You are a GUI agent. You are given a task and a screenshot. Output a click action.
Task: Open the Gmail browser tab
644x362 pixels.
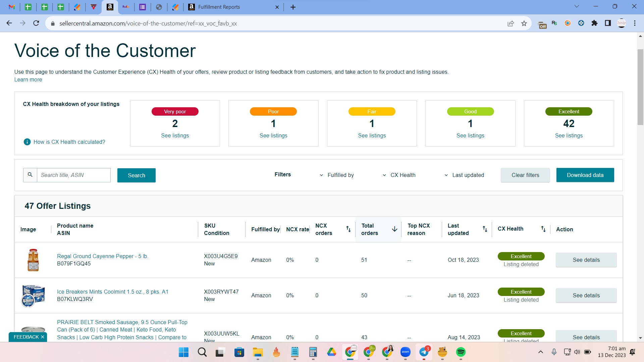pyautogui.click(x=12, y=7)
